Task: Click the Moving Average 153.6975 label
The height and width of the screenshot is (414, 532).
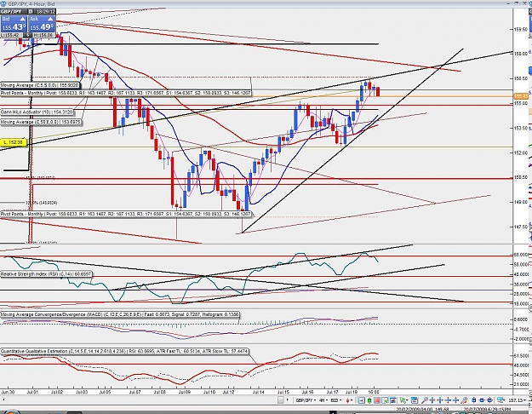Action: click(x=41, y=122)
